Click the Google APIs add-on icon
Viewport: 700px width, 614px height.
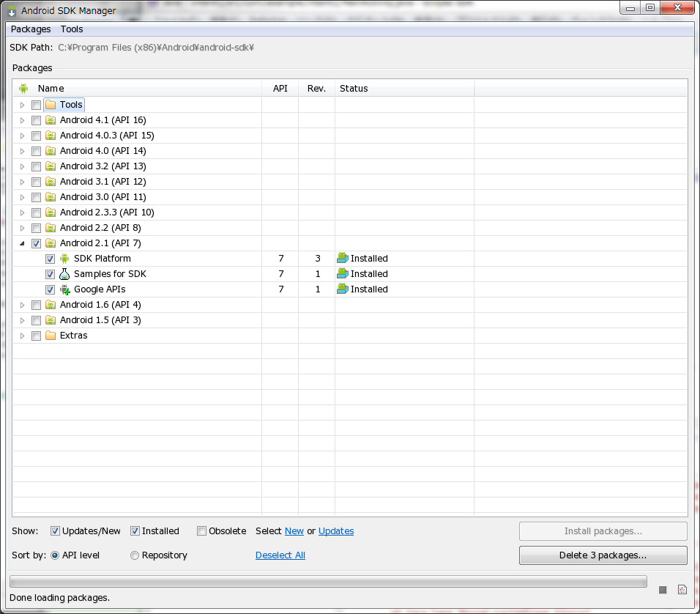(x=64, y=289)
